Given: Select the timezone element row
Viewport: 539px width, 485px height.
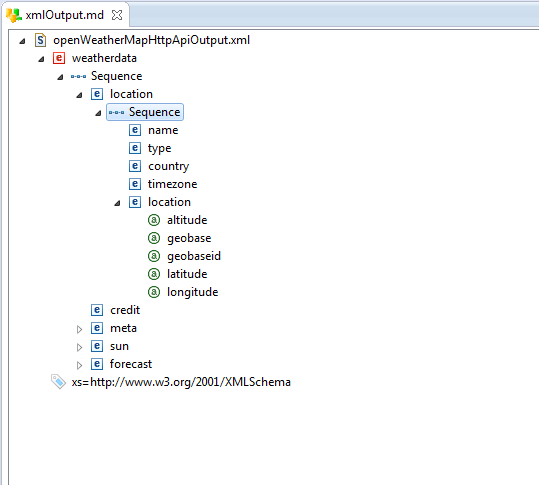Looking at the screenshot, I should point(173,184).
